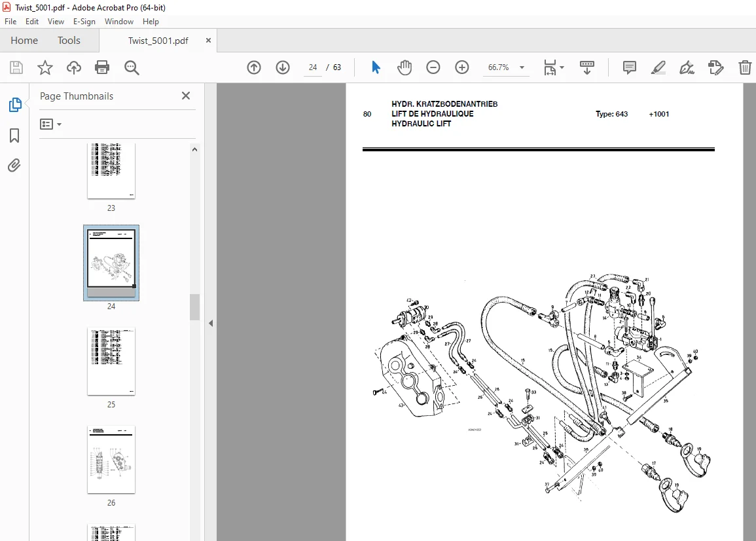The image size is (756, 541).
Task: Click the 'Type: 643' text
Action: click(612, 114)
